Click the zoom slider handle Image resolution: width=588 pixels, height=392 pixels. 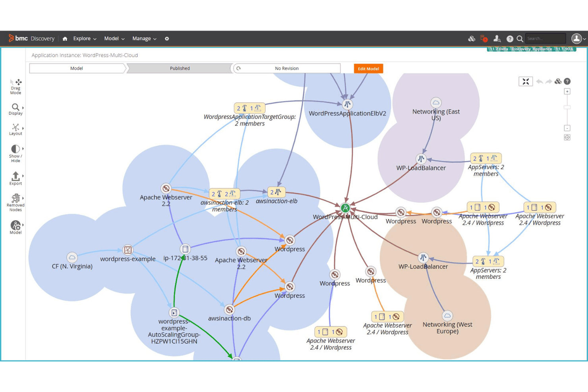click(567, 107)
